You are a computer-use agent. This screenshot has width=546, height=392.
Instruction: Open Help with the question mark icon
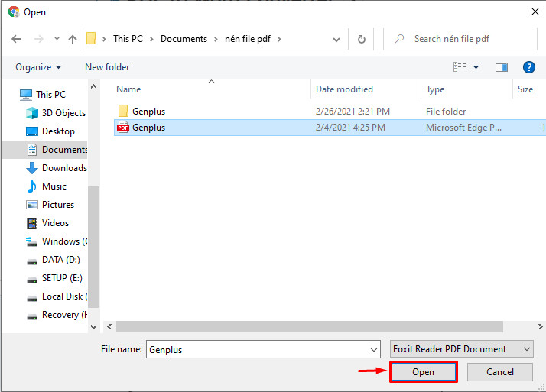pos(528,67)
